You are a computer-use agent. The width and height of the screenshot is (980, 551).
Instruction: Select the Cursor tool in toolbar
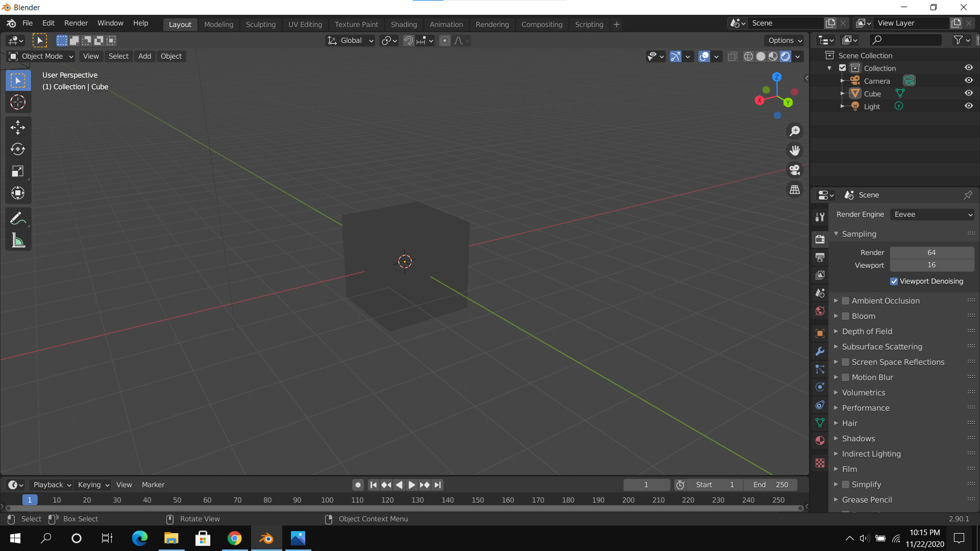coord(18,103)
